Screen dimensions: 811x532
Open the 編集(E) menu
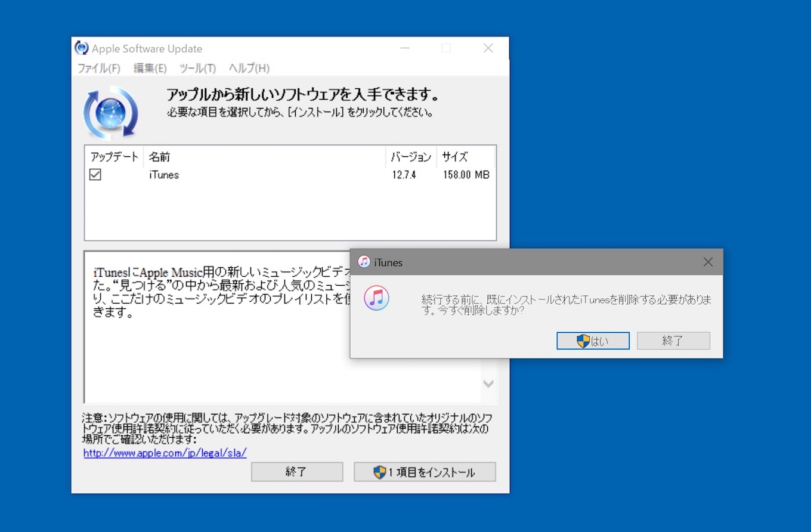[x=150, y=68]
